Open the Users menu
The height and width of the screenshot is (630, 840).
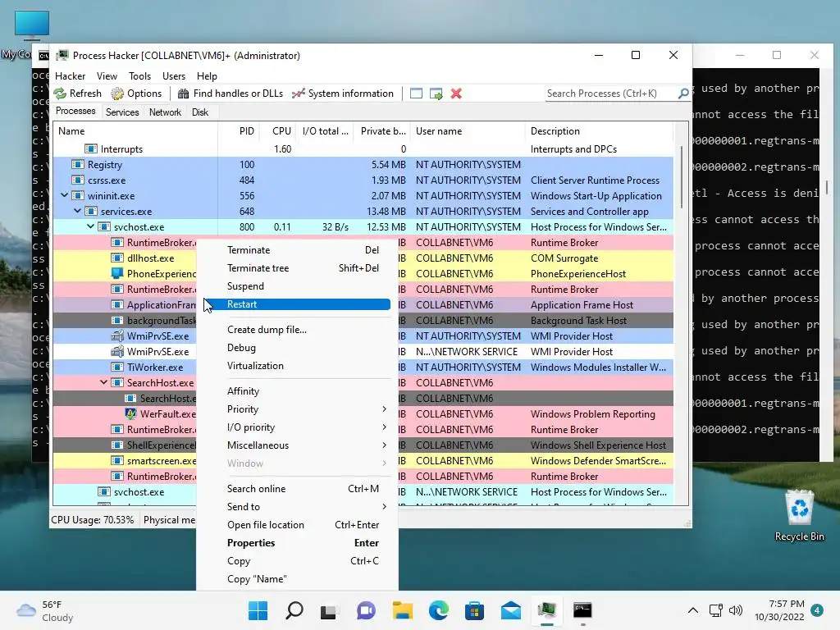[174, 76]
